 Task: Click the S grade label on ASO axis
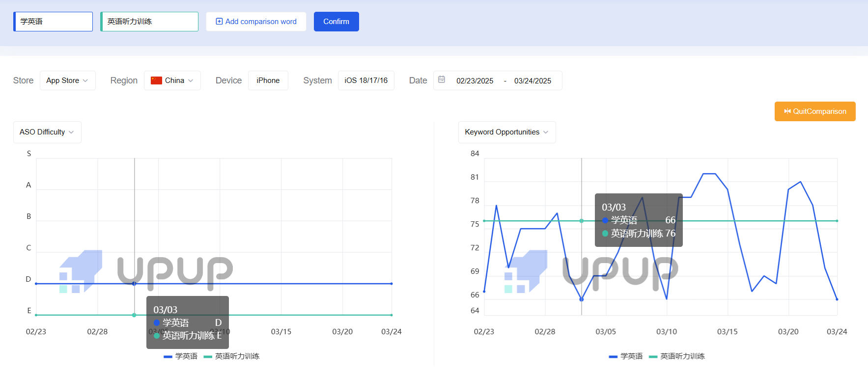click(29, 154)
